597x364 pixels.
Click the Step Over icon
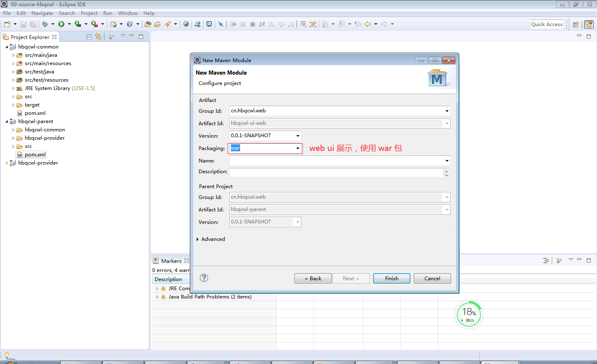tap(282, 24)
